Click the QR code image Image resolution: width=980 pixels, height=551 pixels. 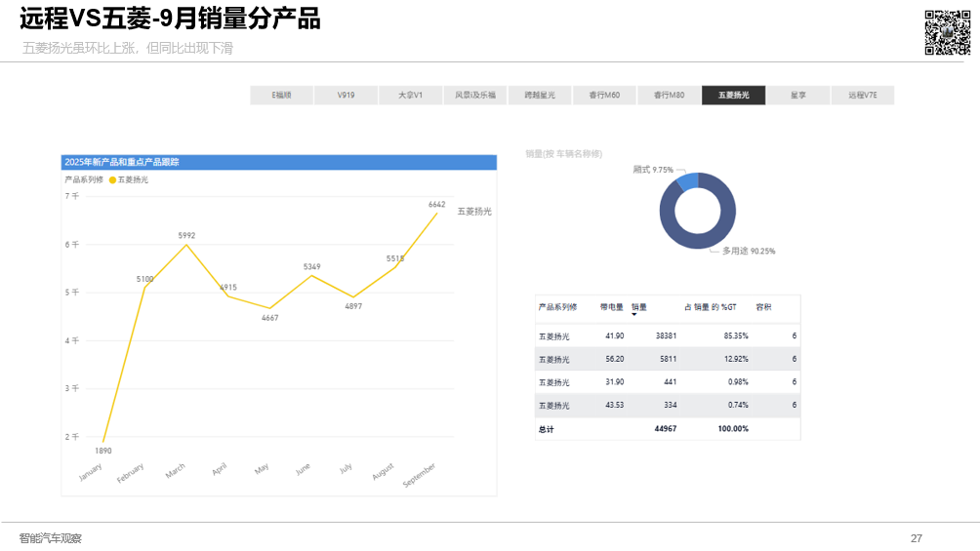(x=948, y=32)
